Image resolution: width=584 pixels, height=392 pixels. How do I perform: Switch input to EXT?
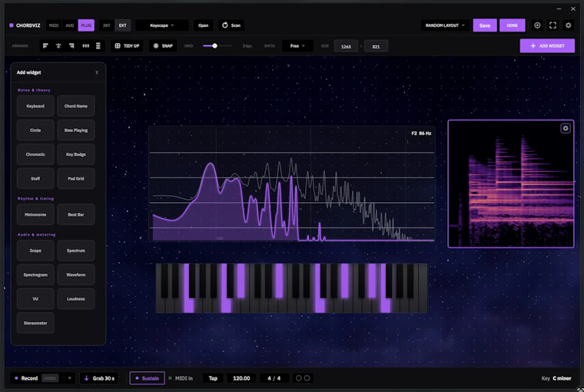(122, 25)
